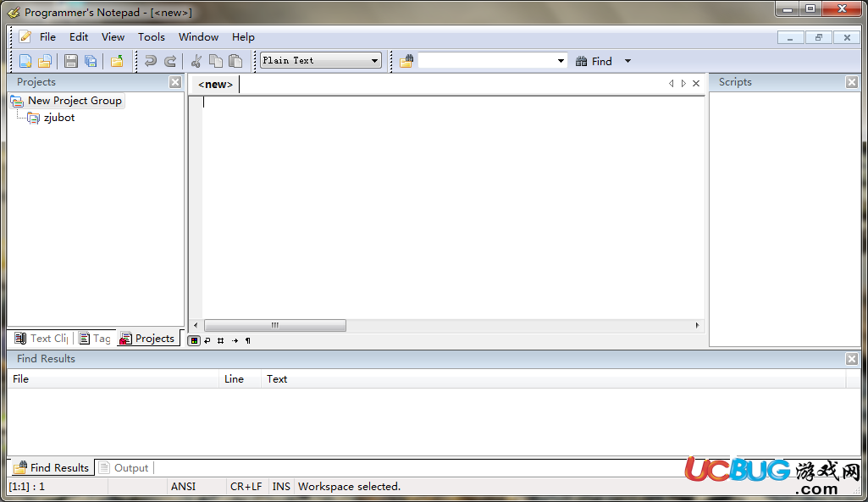Toggle word wrap using the return-arrow icon
Viewport: 868px width, 502px height.
point(207,340)
